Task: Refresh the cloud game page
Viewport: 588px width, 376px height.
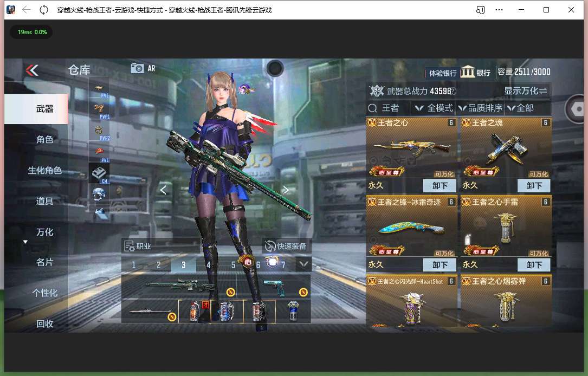Action: (44, 10)
